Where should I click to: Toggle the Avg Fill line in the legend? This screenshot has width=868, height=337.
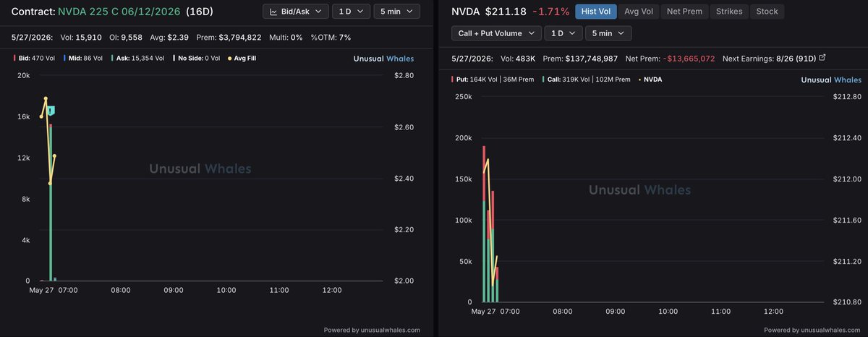tap(242, 59)
